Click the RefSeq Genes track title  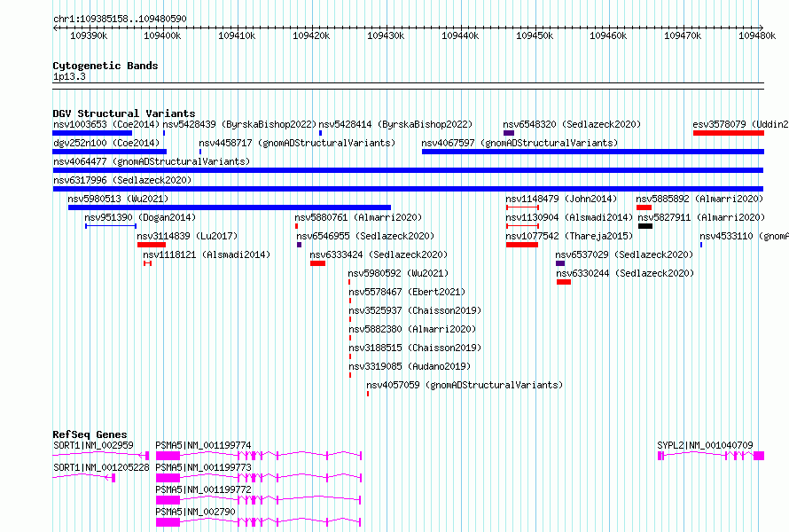90,434
